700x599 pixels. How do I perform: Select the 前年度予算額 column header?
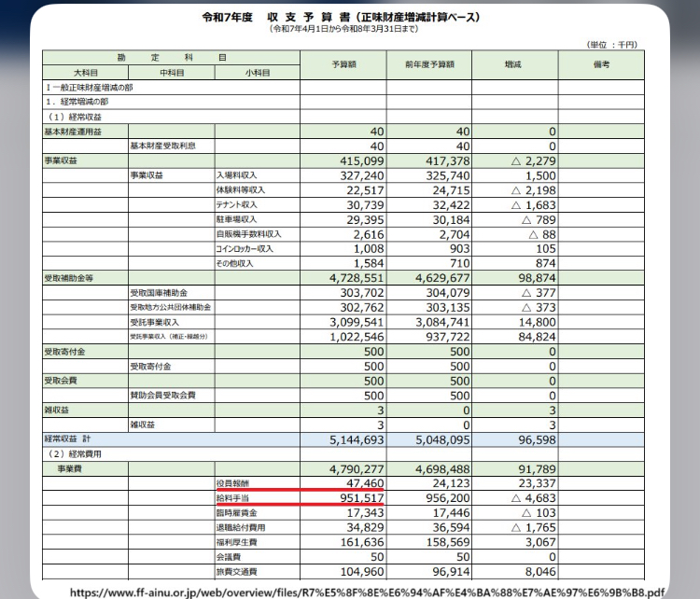coord(429,64)
